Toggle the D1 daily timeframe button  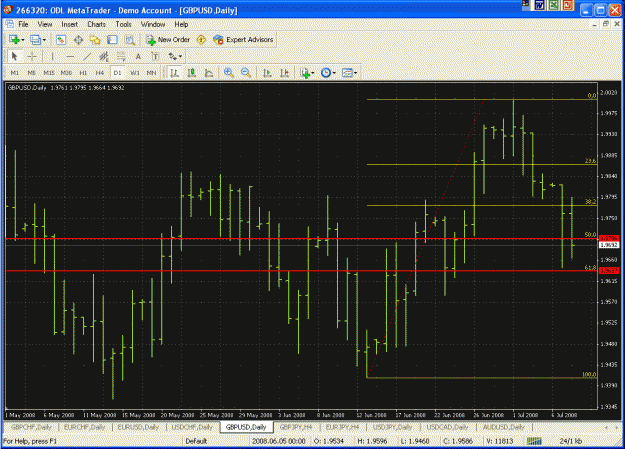[x=117, y=73]
